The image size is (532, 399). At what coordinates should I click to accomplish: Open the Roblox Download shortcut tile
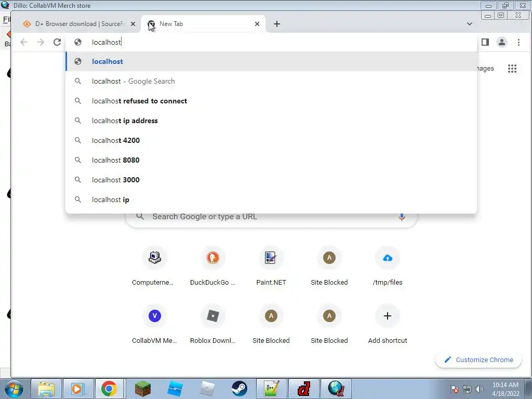coord(212,325)
